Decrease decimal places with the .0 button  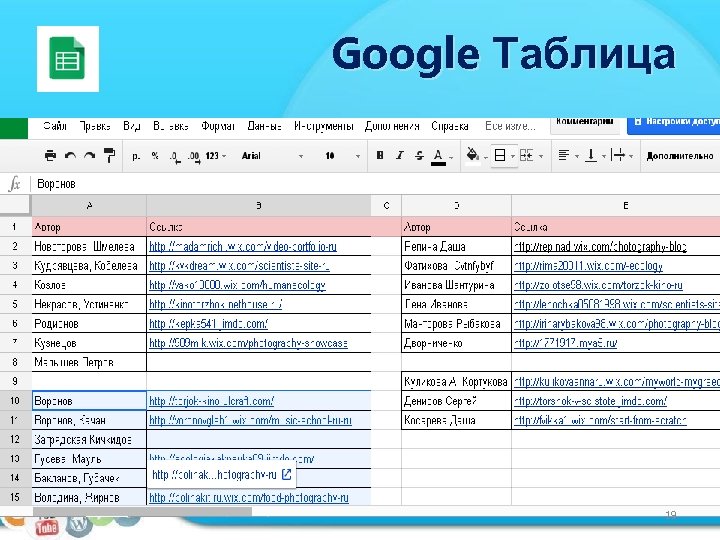pos(174,157)
